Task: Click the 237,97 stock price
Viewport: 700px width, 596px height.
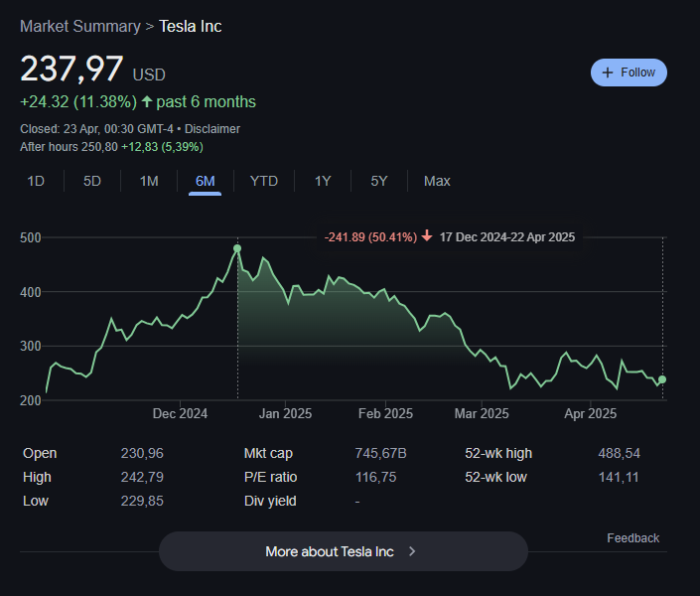Action: [x=71, y=69]
